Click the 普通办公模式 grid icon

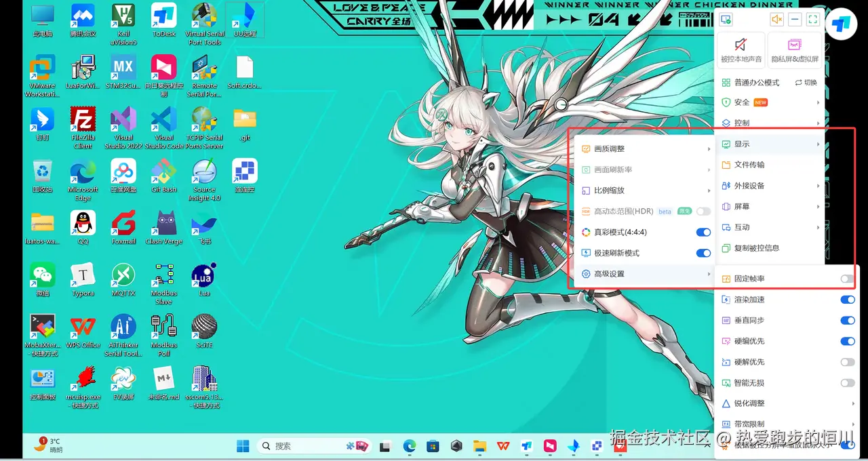tap(726, 83)
